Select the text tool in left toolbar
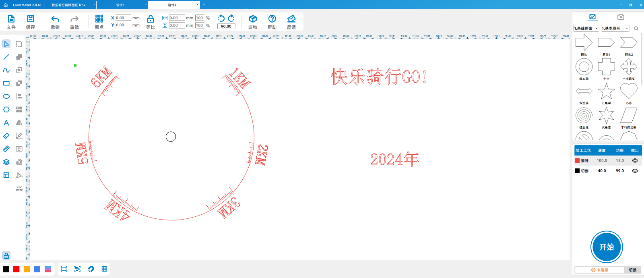This screenshot has width=644, height=278. pos(6,122)
